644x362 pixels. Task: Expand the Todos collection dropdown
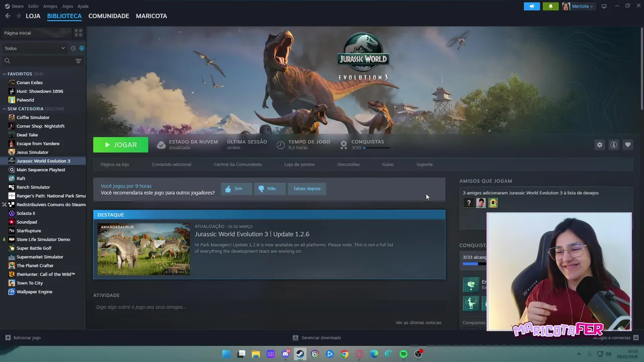coord(34,48)
